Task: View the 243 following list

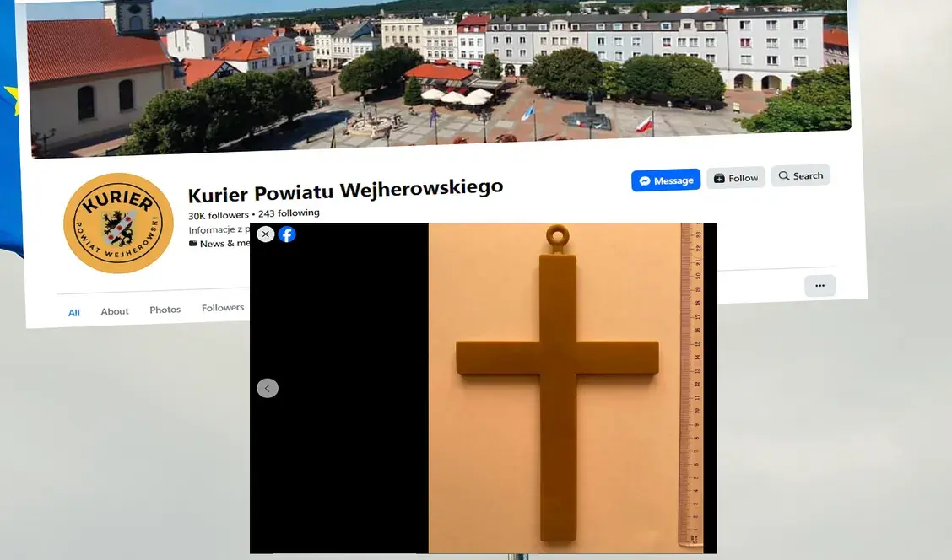Action: pos(289,213)
